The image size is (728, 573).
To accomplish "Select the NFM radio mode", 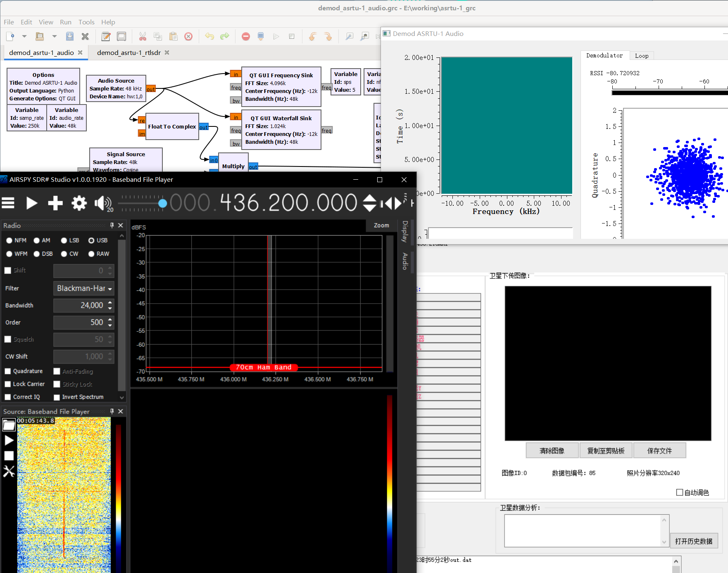I will [x=9, y=240].
